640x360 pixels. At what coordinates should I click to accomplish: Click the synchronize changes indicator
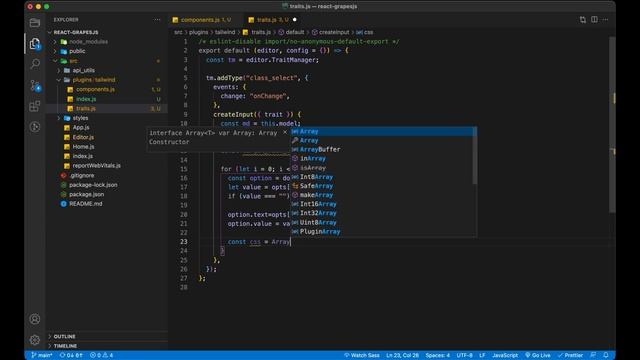(71, 355)
